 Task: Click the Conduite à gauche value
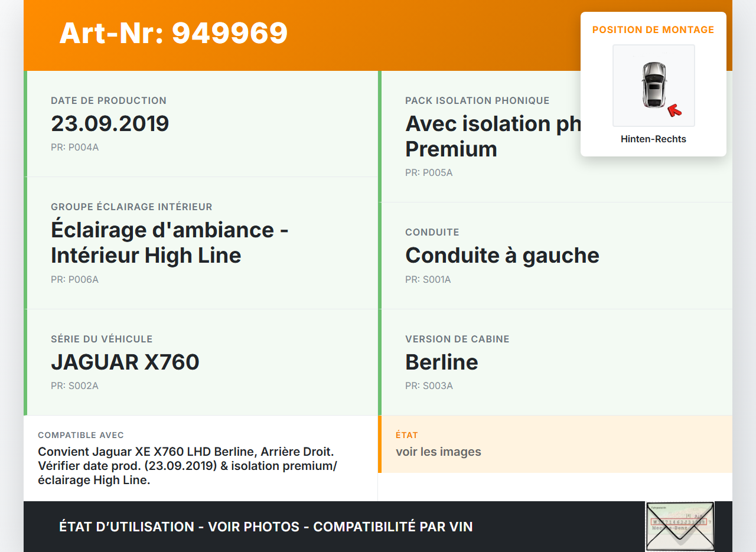pyautogui.click(x=502, y=255)
